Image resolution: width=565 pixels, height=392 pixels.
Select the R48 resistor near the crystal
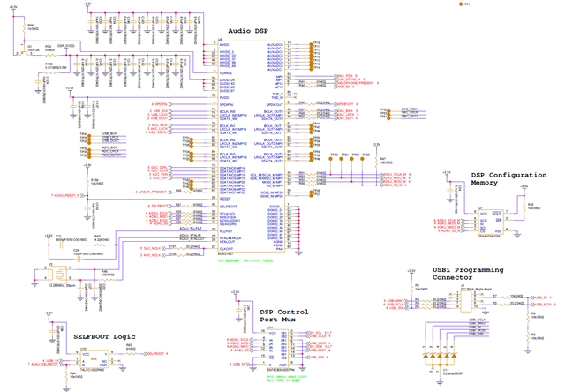click(x=108, y=279)
